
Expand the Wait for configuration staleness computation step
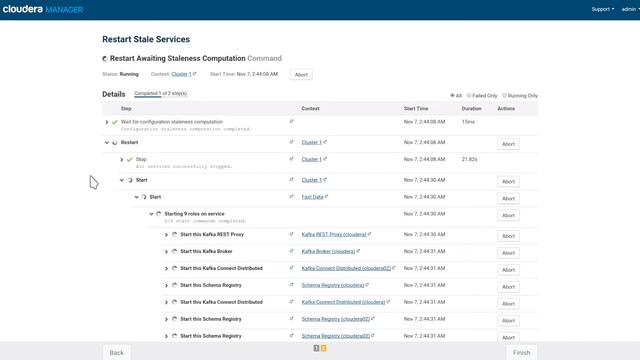pyautogui.click(x=107, y=122)
